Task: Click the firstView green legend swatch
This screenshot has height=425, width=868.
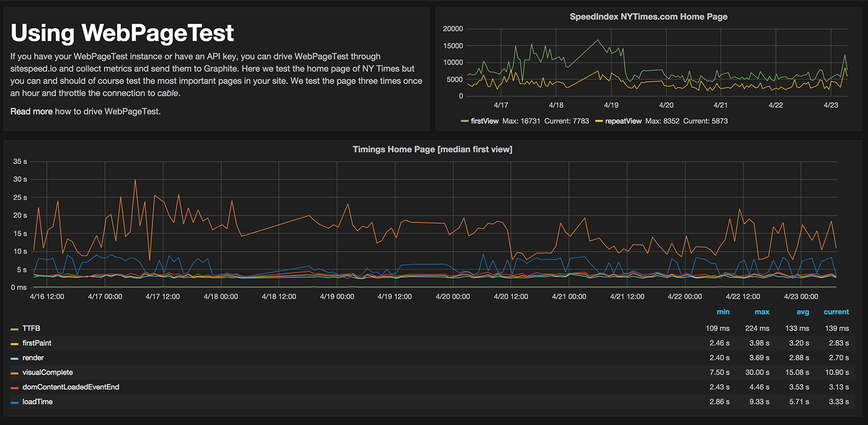Action: coord(464,121)
